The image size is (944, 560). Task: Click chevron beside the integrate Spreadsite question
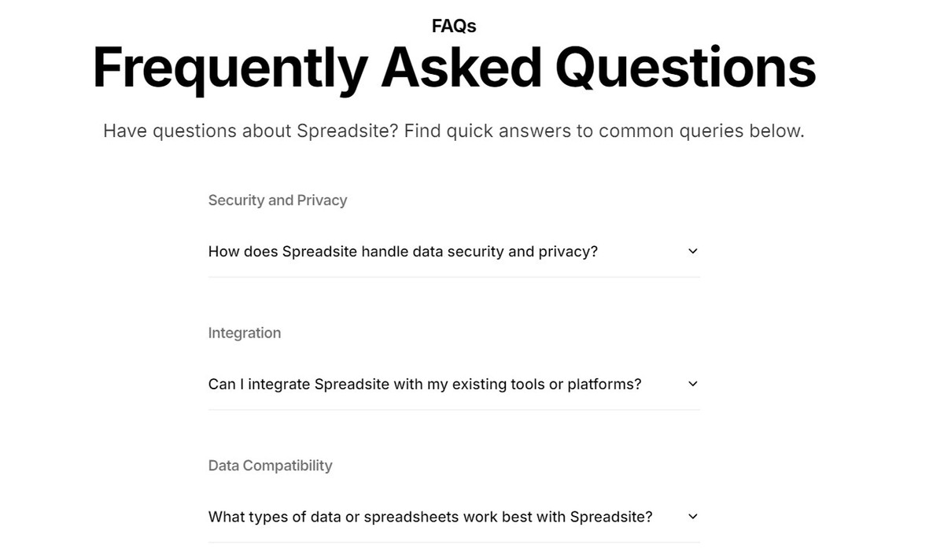(692, 385)
